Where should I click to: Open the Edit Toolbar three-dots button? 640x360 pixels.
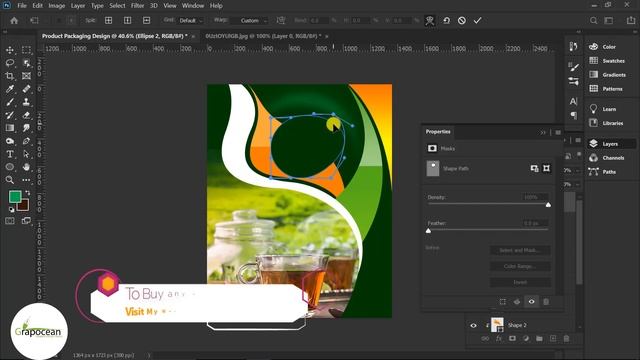click(x=27, y=180)
